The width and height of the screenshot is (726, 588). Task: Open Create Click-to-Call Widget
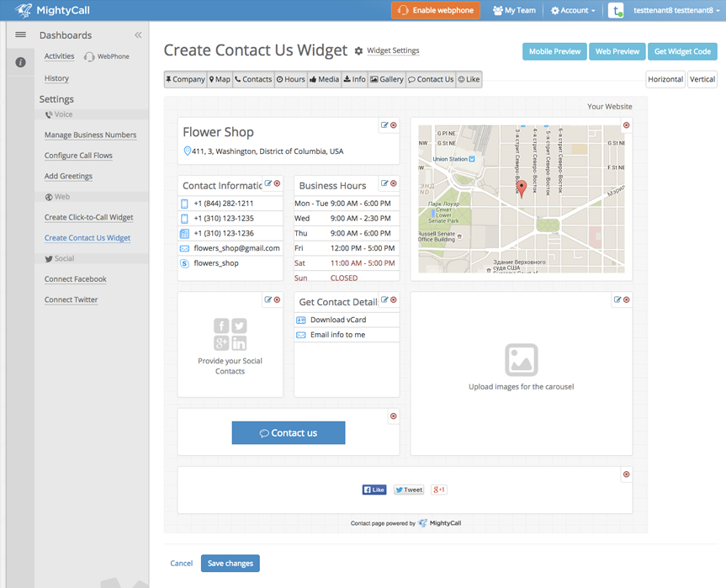coord(89,217)
